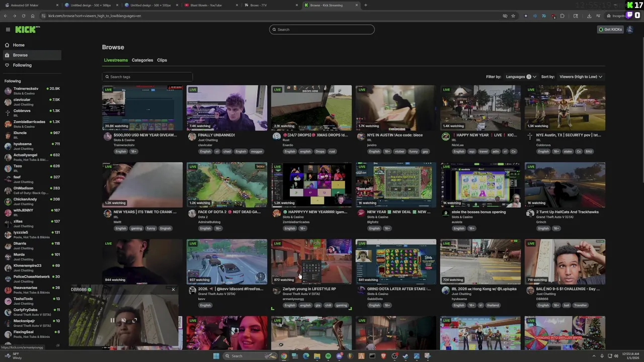
Task: Bookmark this page with the star icon
Action: point(513,16)
